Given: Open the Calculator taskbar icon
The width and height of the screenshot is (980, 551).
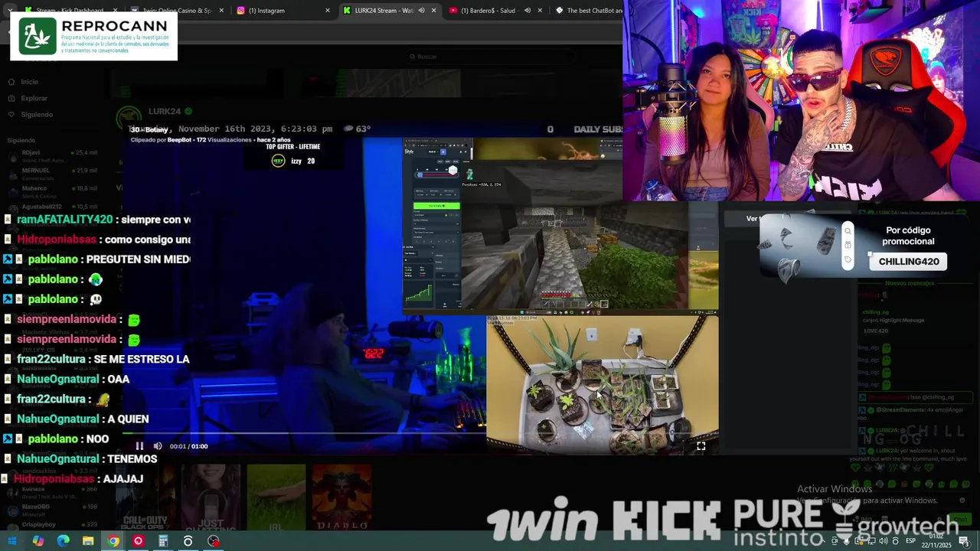Looking at the screenshot, I should coord(163,541).
